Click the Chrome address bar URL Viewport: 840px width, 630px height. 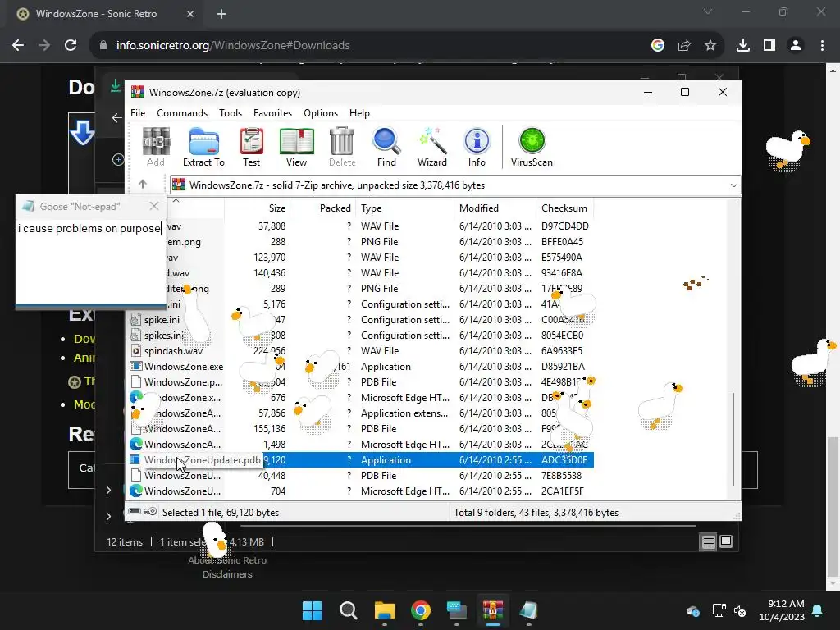(x=232, y=46)
